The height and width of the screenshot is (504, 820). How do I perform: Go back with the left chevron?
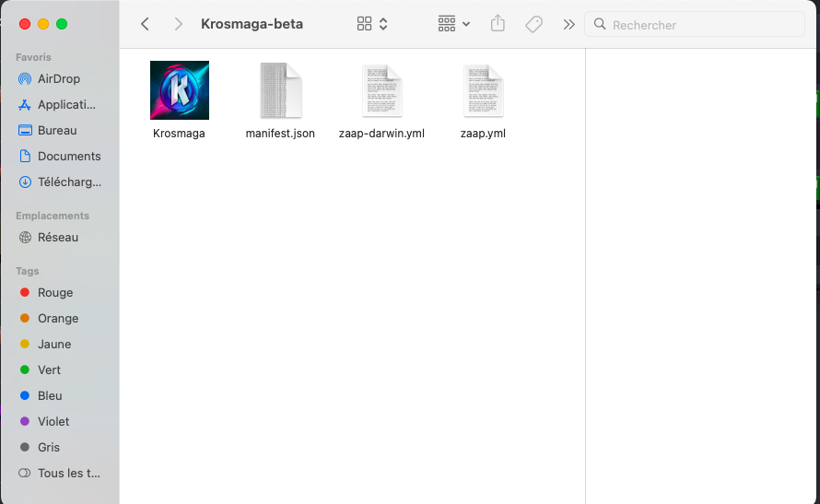click(146, 24)
